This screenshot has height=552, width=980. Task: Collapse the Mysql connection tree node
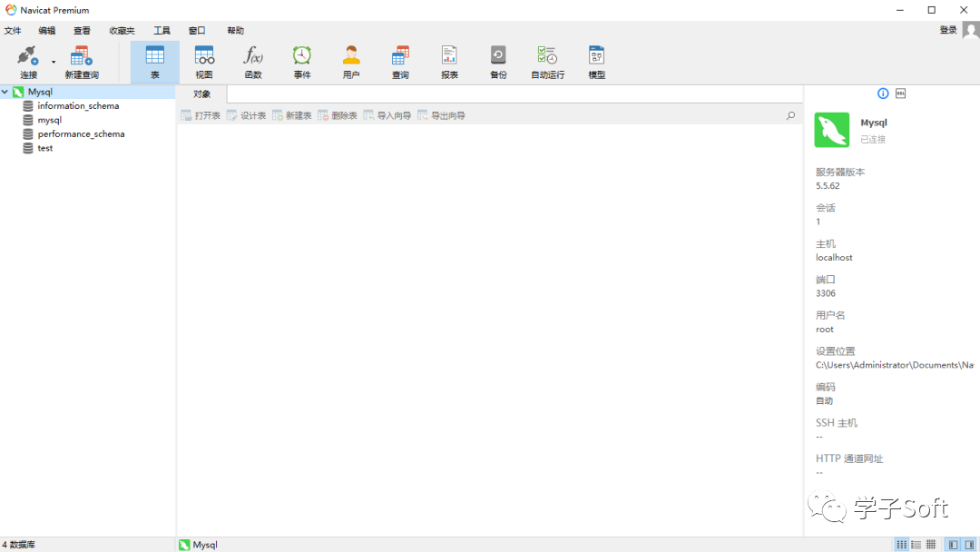(x=5, y=92)
